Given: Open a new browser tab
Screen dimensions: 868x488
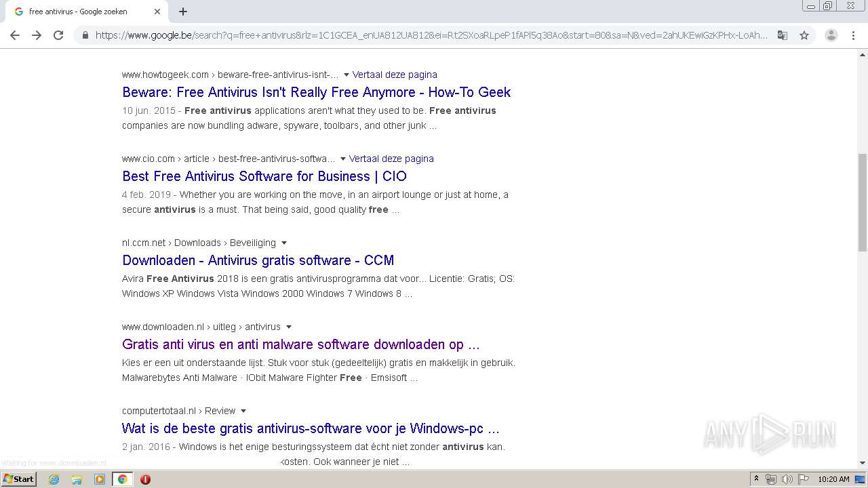Looking at the screenshot, I should click(x=183, y=12).
